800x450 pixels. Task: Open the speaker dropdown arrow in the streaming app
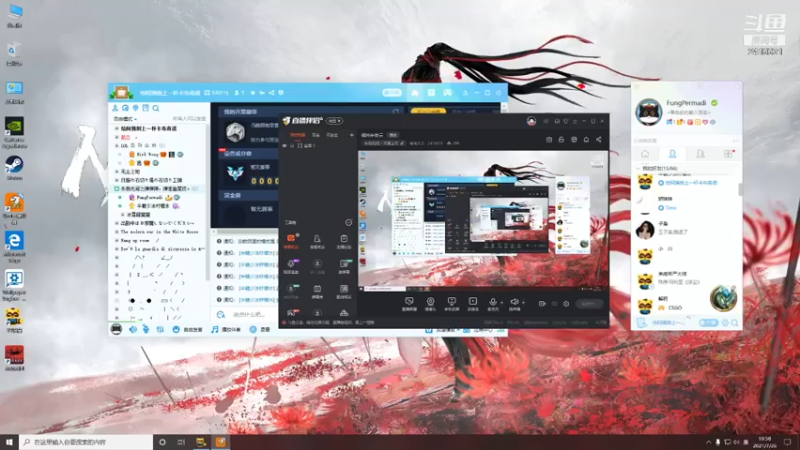[523, 303]
